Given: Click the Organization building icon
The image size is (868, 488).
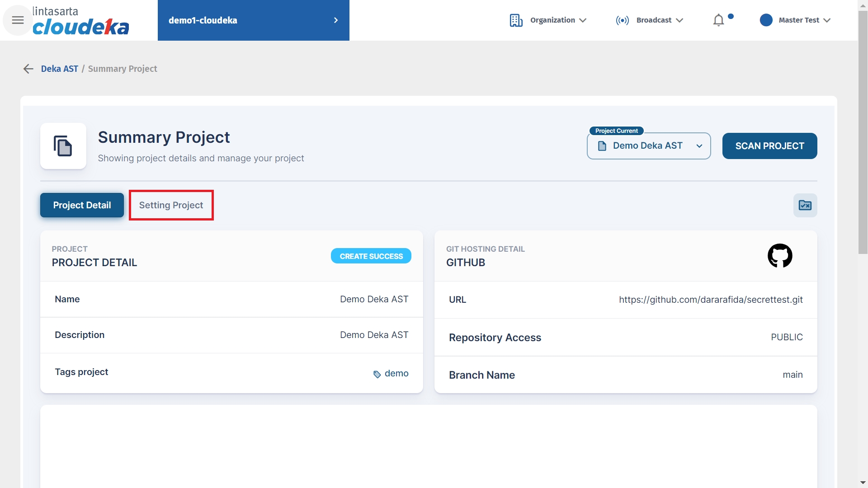Looking at the screenshot, I should [516, 20].
